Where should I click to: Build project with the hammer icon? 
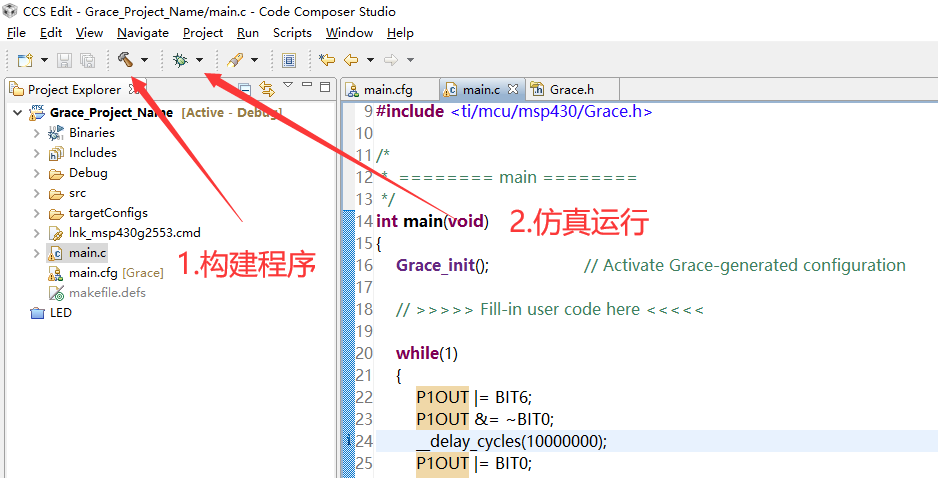(125, 59)
